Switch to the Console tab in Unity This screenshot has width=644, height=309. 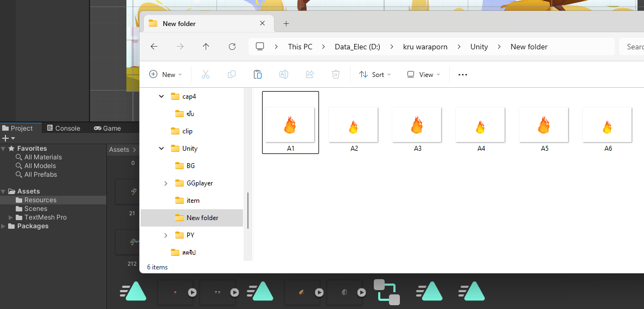click(63, 128)
